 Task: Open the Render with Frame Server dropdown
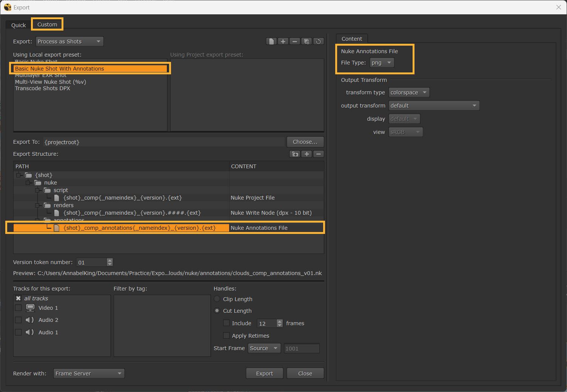pos(89,374)
